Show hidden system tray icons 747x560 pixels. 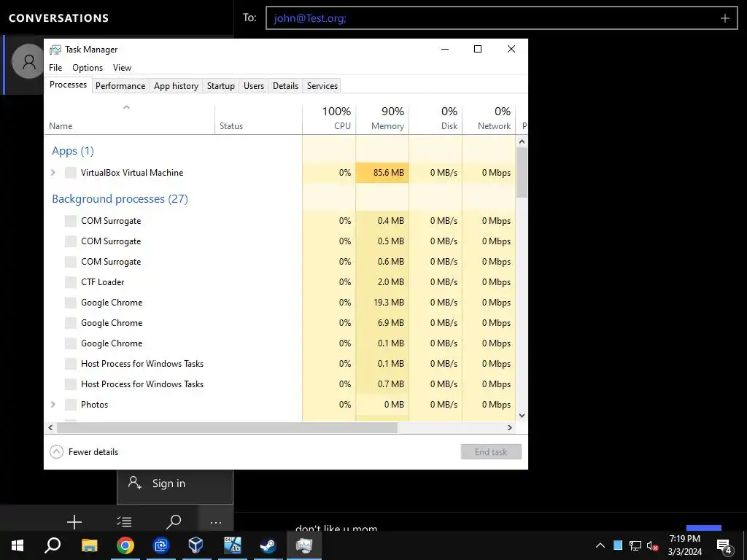[x=600, y=545]
